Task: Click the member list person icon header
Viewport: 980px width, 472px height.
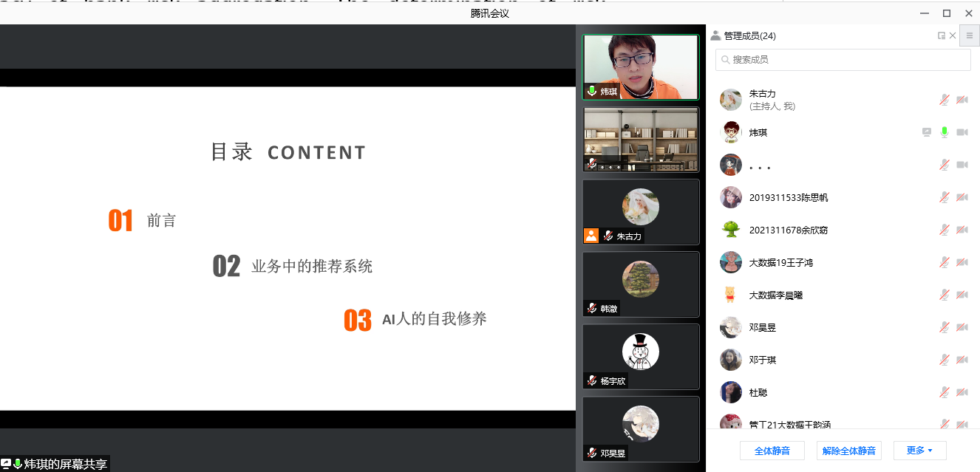Action: 715,35
